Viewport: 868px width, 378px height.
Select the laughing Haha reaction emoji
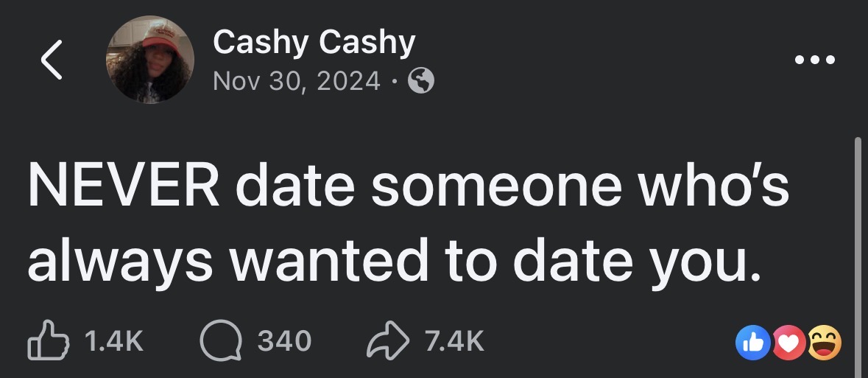pos(823,340)
